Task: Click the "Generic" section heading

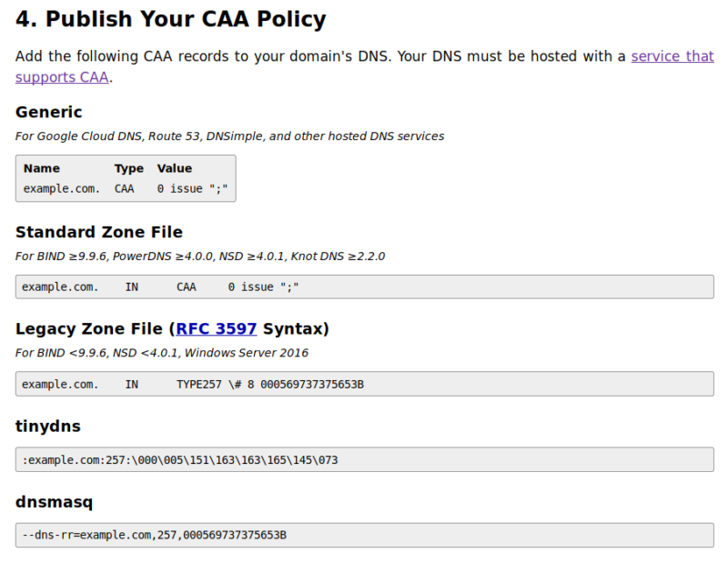Action: coord(49,112)
